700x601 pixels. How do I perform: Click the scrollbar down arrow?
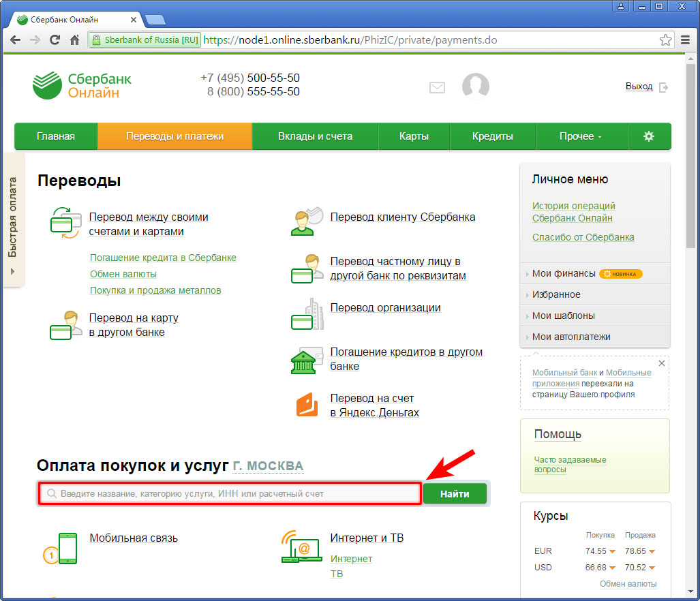coord(690,591)
